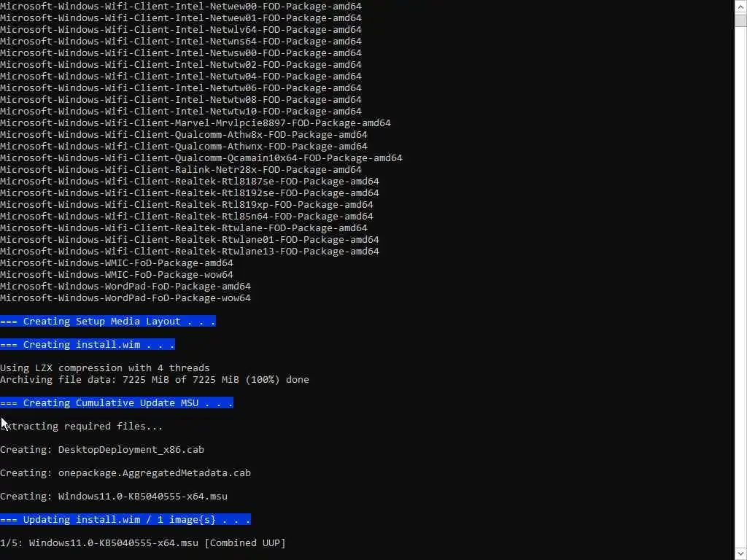
Task: Click the Intel-Netwlv64 package line
Action: click(181, 29)
